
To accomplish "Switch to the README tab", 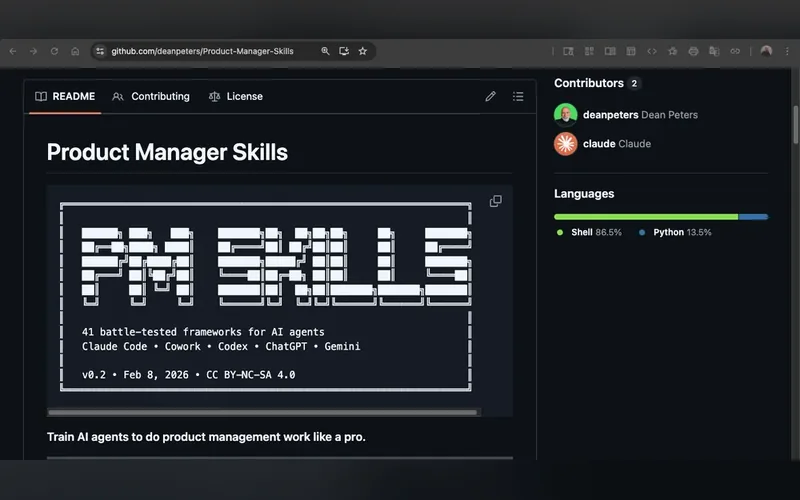I will click(65, 96).
